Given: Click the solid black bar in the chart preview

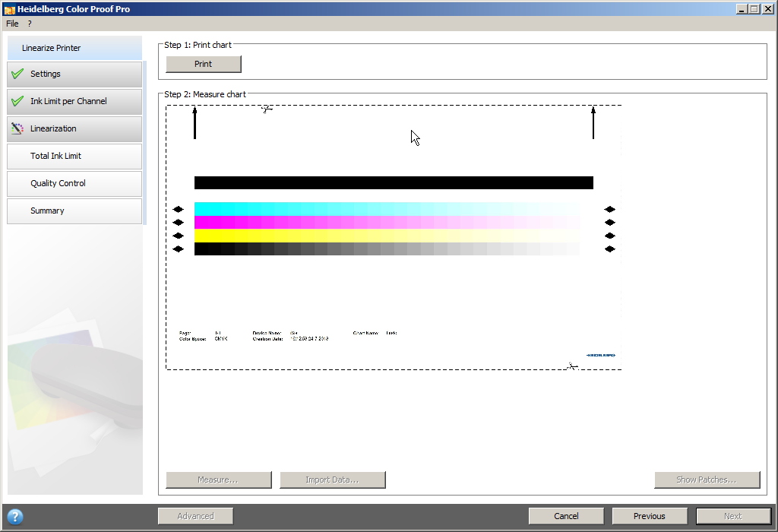Looking at the screenshot, I should 394,182.
